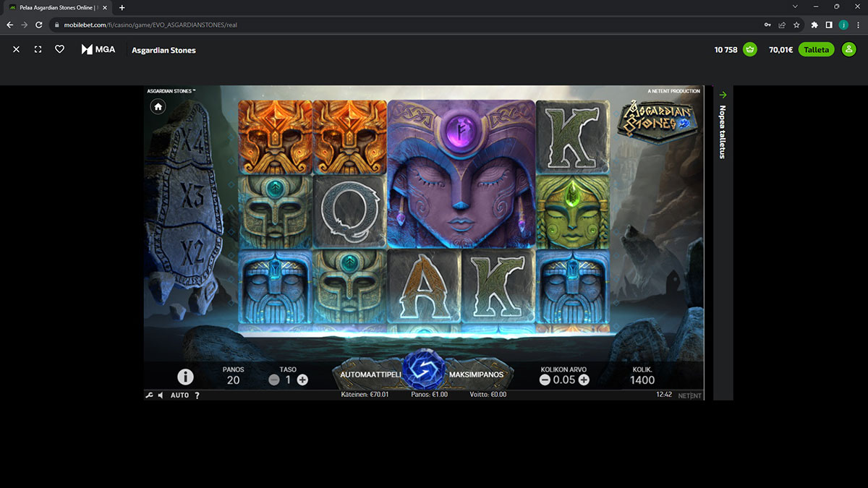Open the game help question mark
The width and height of the screenshot is (868, 488).
[197, 395]
